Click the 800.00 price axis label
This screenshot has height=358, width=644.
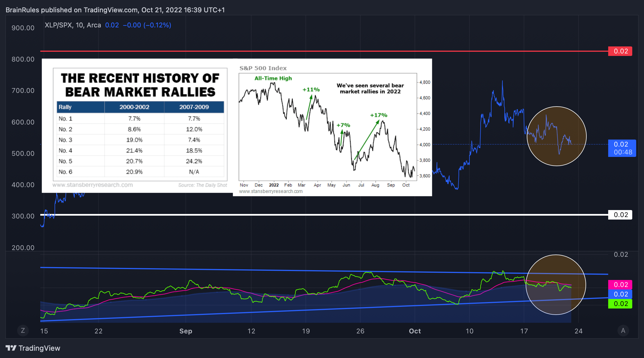[x=23, y=59]
